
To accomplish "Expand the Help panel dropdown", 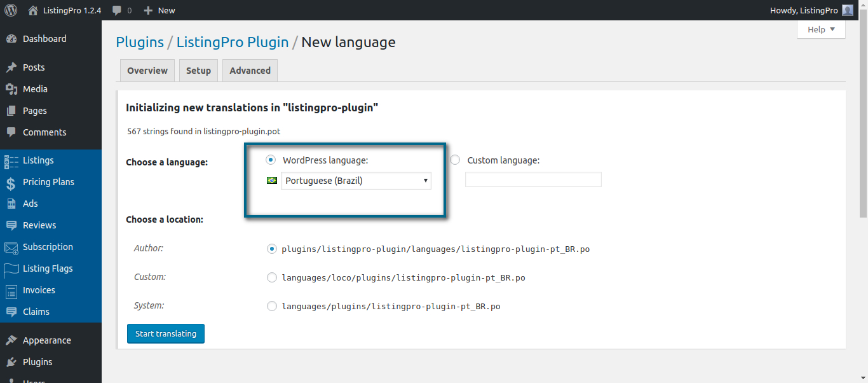I will 821,29.
